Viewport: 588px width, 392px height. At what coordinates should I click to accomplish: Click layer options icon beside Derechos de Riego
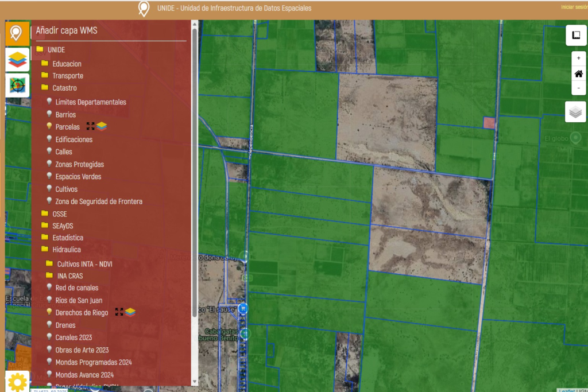[131, 312]
